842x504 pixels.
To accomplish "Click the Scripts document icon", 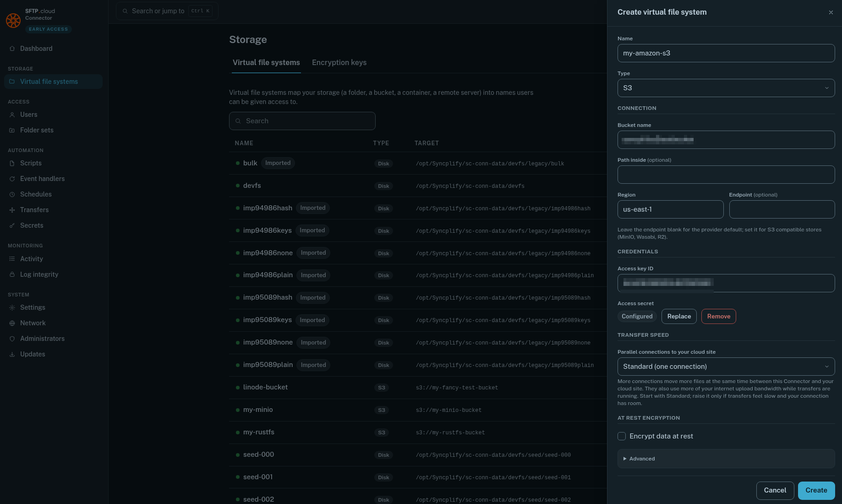I will 12,163.
